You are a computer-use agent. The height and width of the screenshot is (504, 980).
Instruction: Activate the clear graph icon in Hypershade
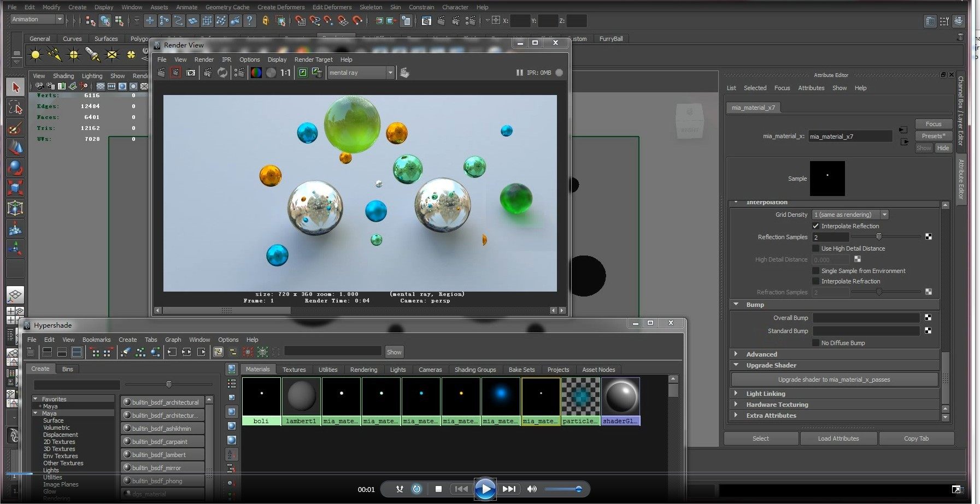tap(126, 352)
